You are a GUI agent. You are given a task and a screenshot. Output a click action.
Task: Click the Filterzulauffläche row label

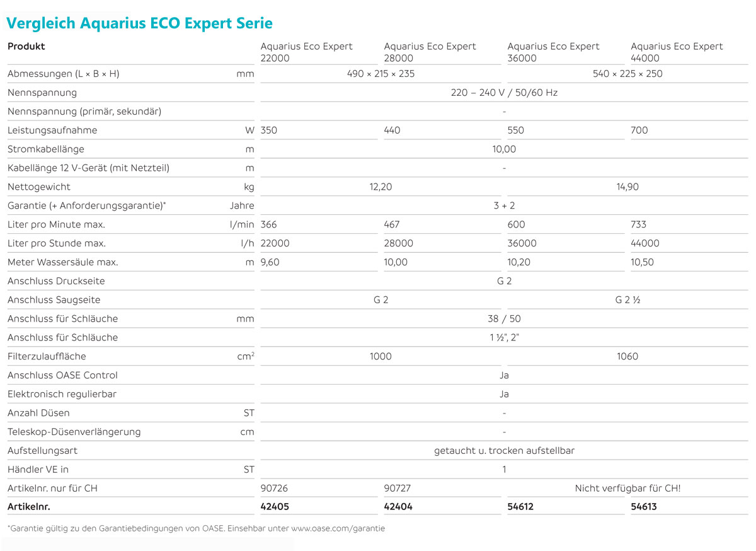point(47,356)
